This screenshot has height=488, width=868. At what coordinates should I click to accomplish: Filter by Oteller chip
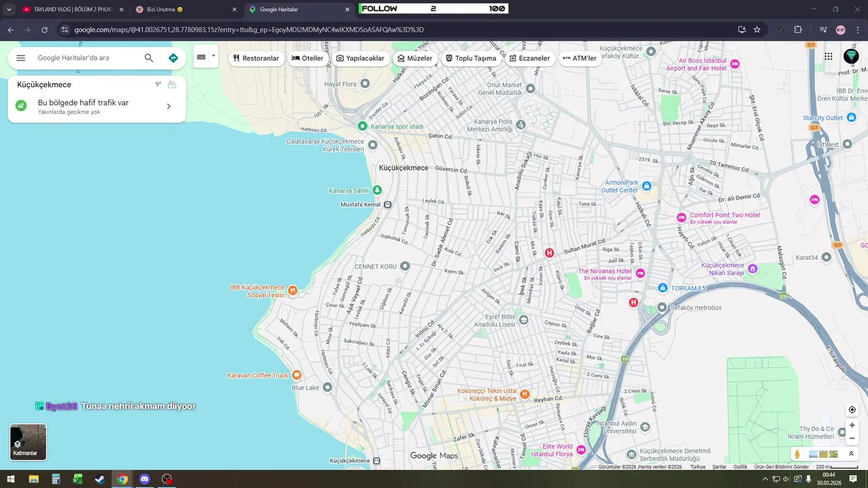(307, 58)
